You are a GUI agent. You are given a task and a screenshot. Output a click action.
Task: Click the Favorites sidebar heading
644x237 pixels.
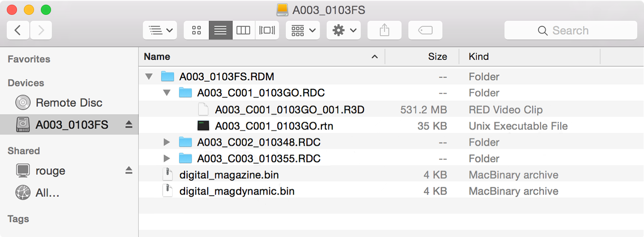click(x=29, y=59)
